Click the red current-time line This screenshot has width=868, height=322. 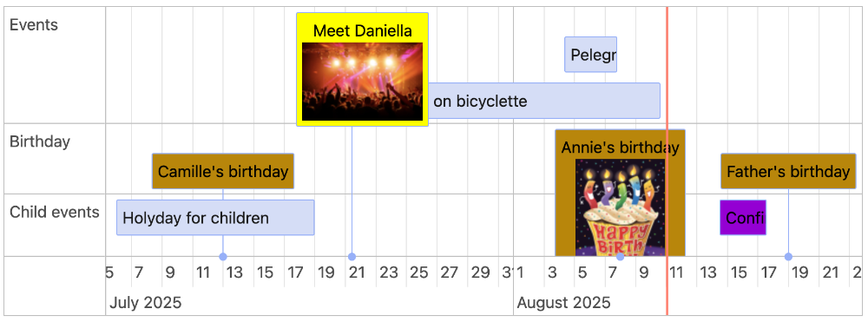coord(667,161)
